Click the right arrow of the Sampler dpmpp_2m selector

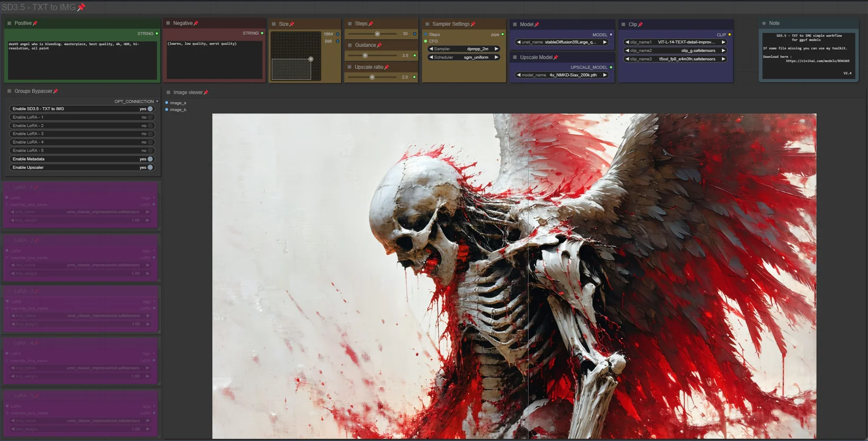[x=496, y=49]
